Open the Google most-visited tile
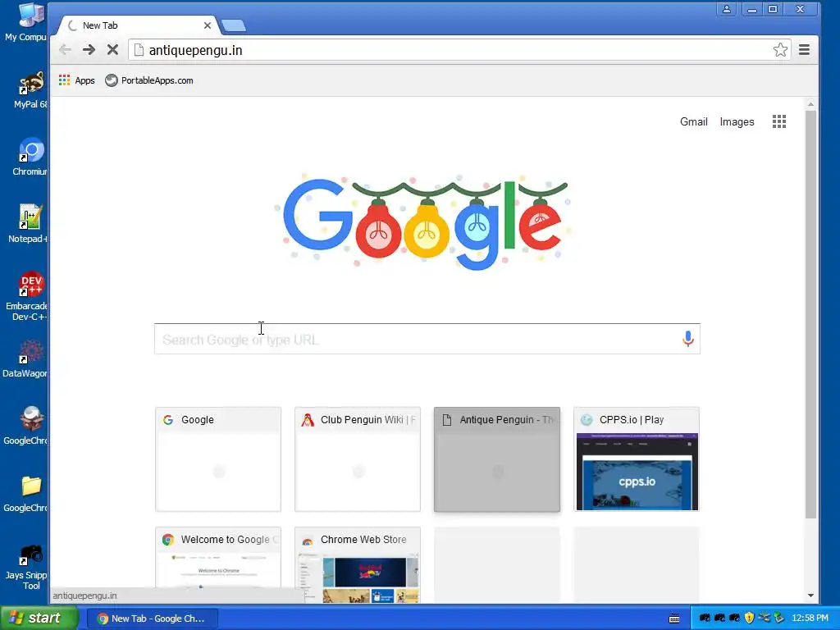Screen dimensions: 840x630 click(218, 459)
